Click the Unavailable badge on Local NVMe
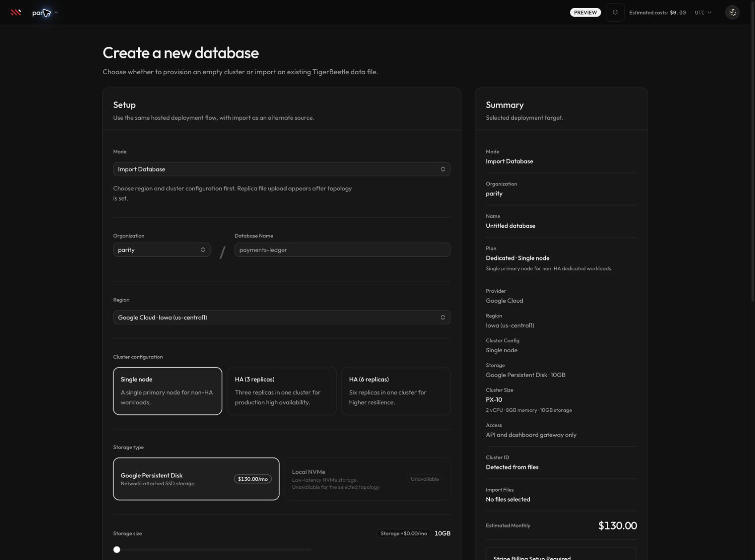Image resolution: width=755 pixels, height=560 pixels. (425, 479)
